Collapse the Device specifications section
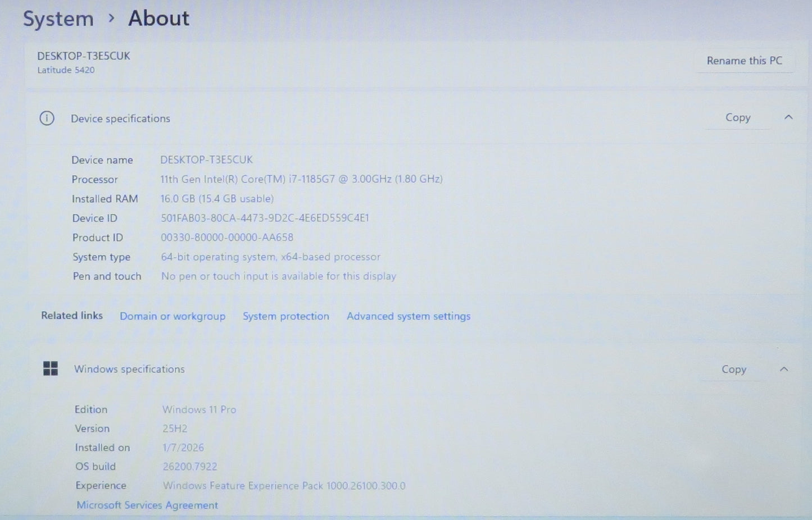 pyautogui.click(x=787, y=117)
